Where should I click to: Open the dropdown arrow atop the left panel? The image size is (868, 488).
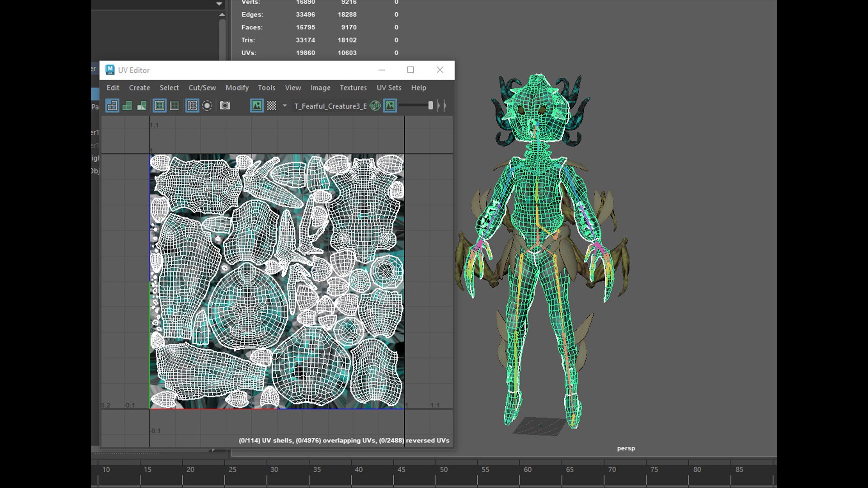click(x=219, y=4)
